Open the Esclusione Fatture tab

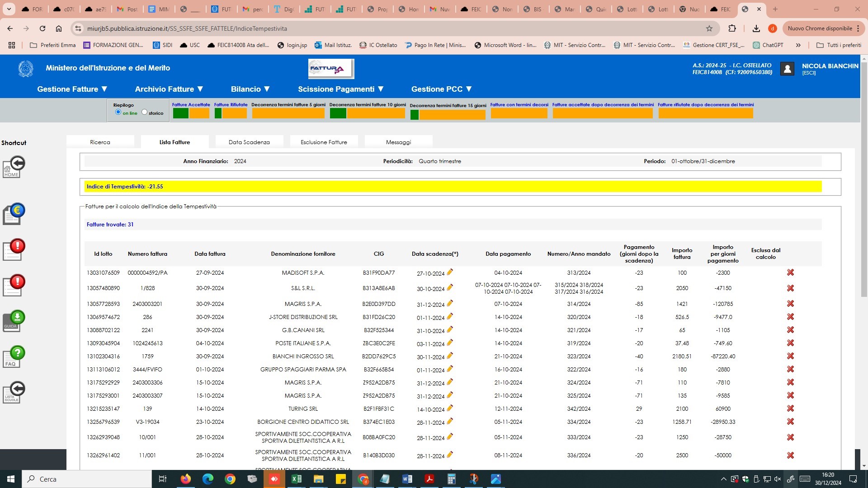click(324, 142)
